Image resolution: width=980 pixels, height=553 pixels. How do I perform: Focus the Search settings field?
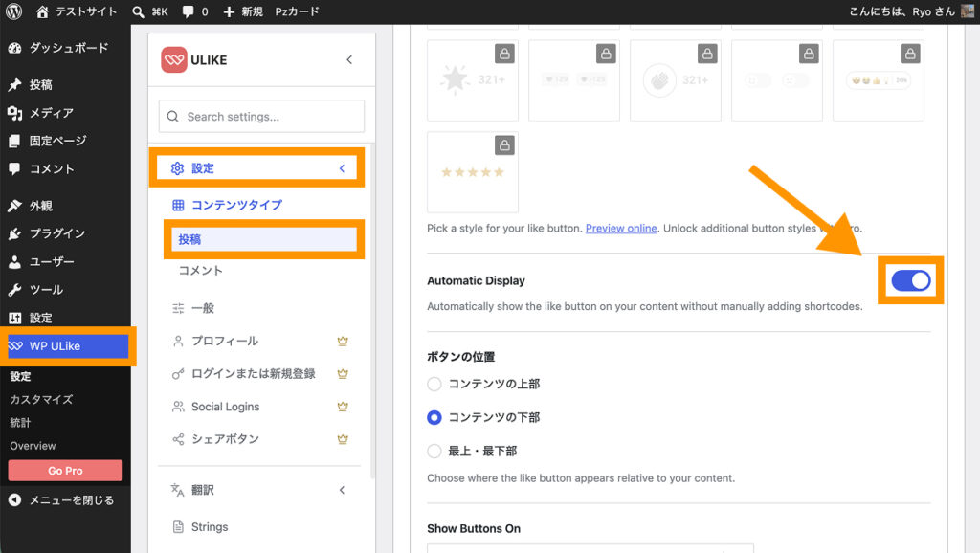click(261, 116)
